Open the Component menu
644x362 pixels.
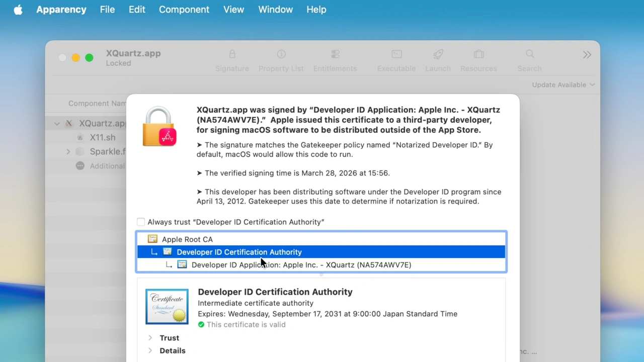click(x=184, y=9)
